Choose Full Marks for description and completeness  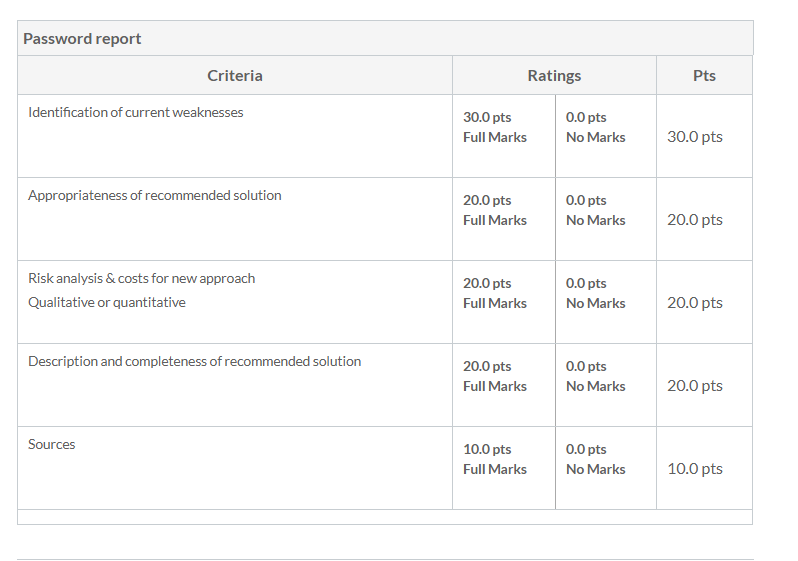pos(504,385)
